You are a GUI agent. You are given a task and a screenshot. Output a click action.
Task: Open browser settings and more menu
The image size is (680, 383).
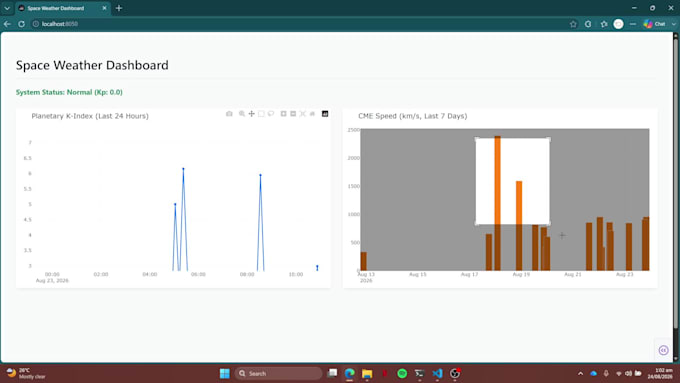click(x=633, y=24)
